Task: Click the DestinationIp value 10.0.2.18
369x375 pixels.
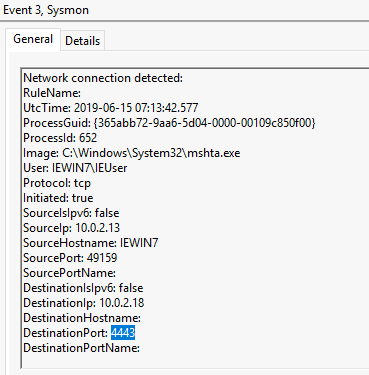Action: tap(122, 303)
